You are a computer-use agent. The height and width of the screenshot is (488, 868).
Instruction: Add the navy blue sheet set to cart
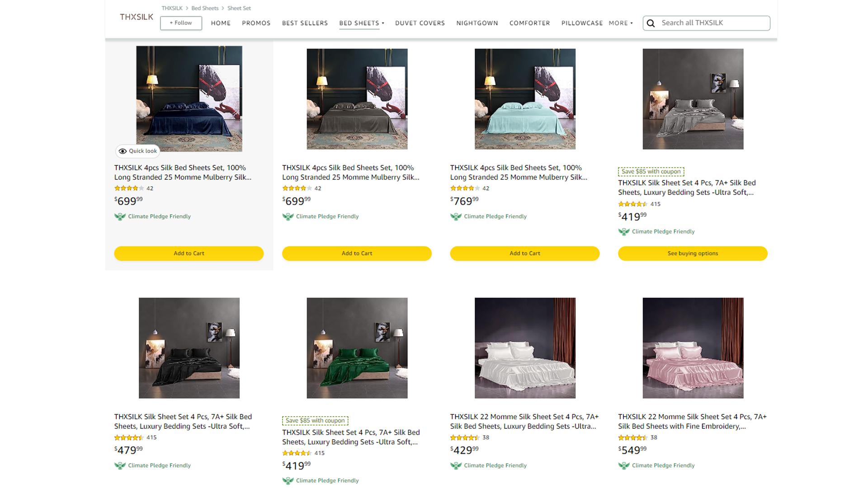pyautogui.click(x=189, y=253)
